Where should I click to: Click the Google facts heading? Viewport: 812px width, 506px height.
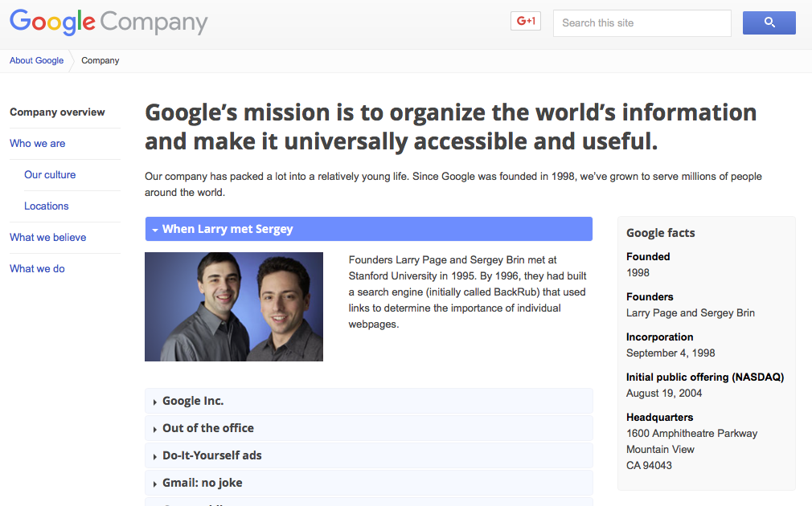pyautogui.click(x=660, y=233)
